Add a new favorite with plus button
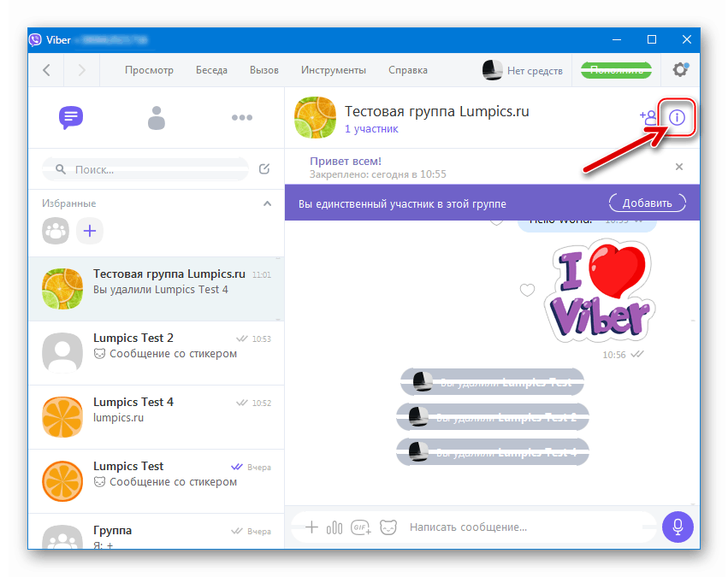Viewport: 728px width, 577px height. (90, 231)
